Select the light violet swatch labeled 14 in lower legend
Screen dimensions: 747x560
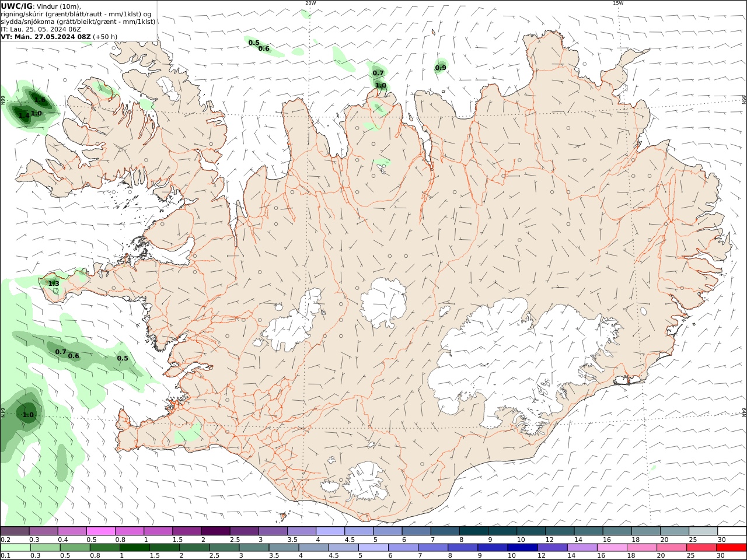[581, 547]
